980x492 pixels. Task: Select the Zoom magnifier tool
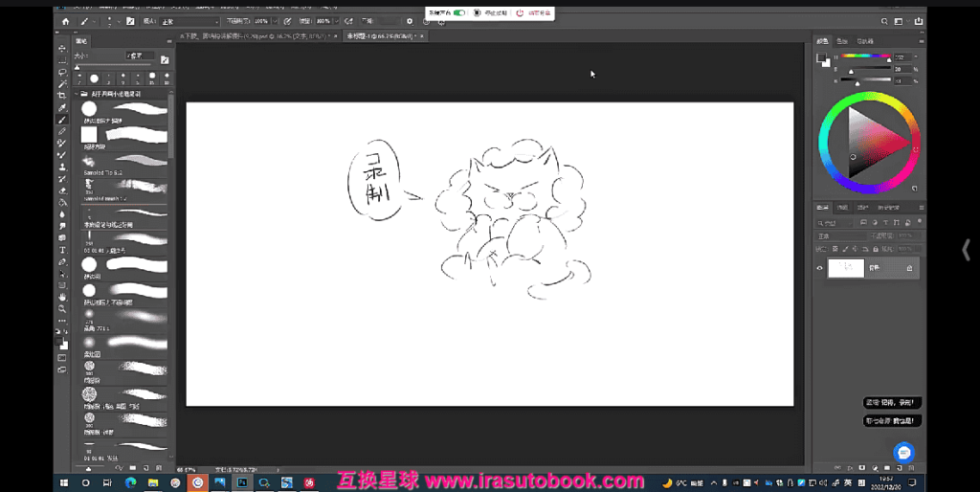coord(62,309)
